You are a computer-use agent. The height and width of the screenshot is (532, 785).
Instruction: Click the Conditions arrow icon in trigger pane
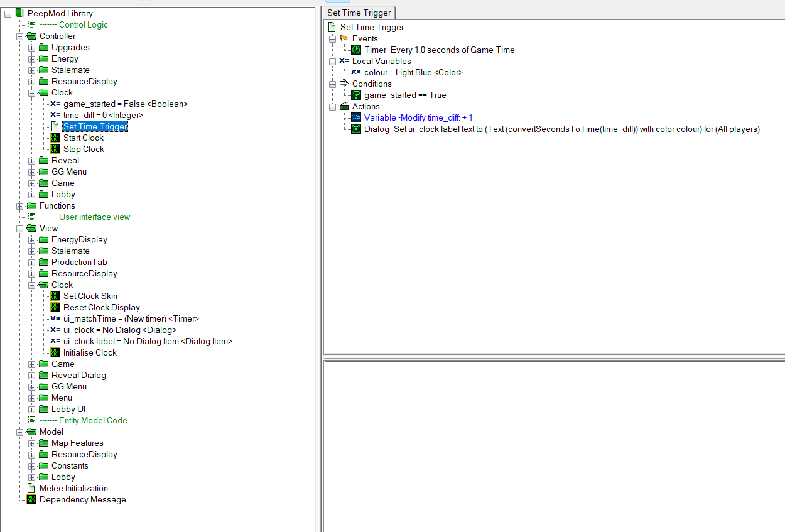pos(344,84)
